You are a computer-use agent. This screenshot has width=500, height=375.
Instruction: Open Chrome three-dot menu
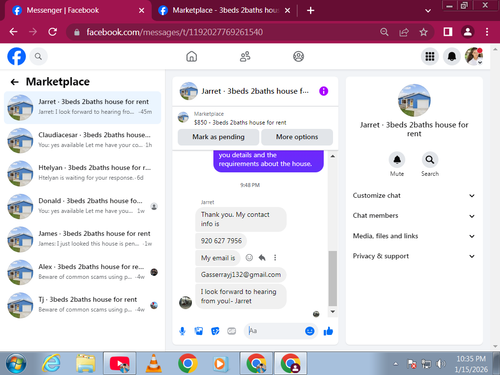pos(487,32)
